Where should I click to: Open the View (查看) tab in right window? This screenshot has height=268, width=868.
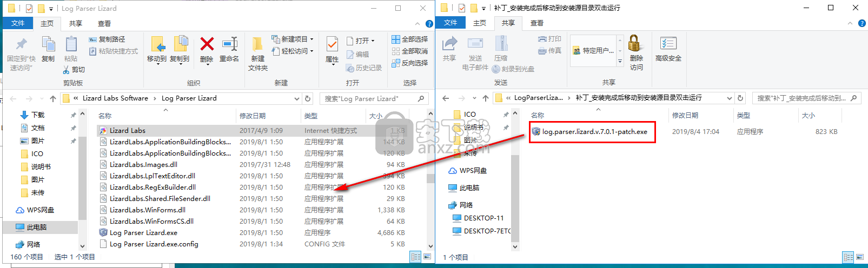click(537, 23)
